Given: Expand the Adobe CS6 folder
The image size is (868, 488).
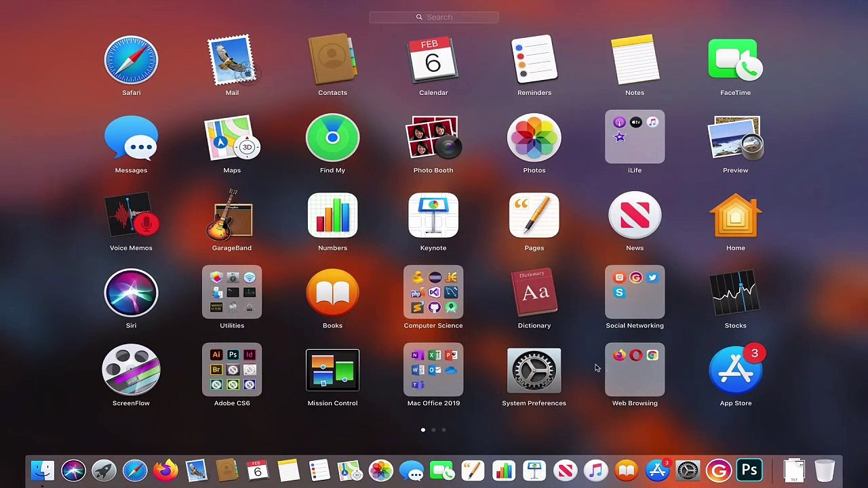Looking at the screenshot, I should tap(232, 370).
